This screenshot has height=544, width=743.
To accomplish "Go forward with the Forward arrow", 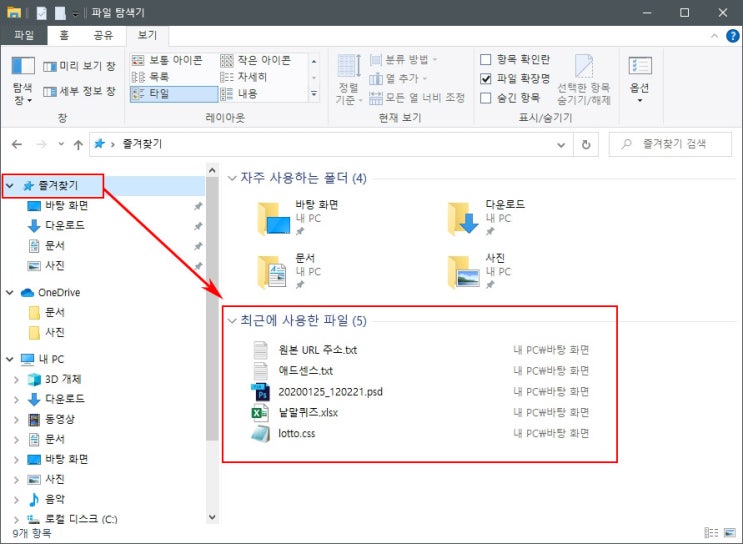I will coord(42,145).
